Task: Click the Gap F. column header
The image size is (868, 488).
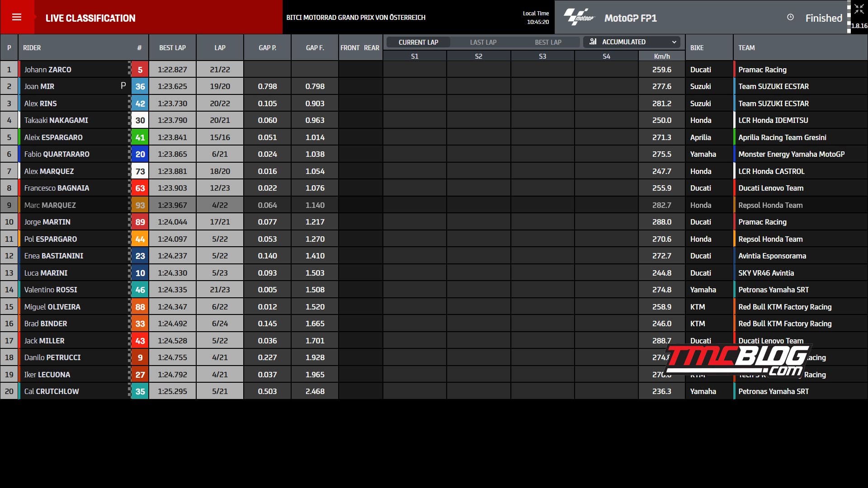Action: pos(315,48)
